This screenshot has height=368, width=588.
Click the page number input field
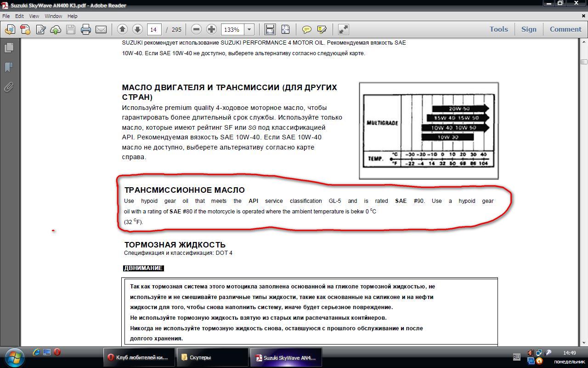[x=154, y=29]
